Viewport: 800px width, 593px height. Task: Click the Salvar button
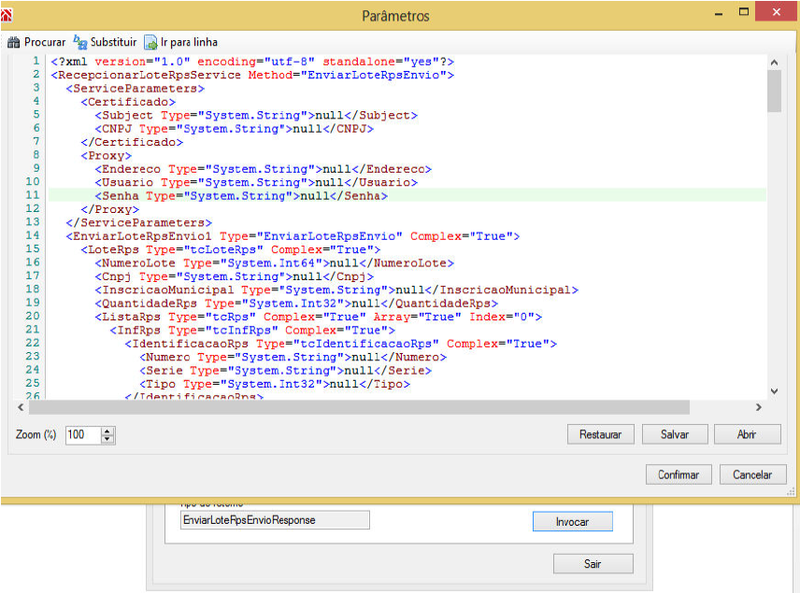pos(674,434)
